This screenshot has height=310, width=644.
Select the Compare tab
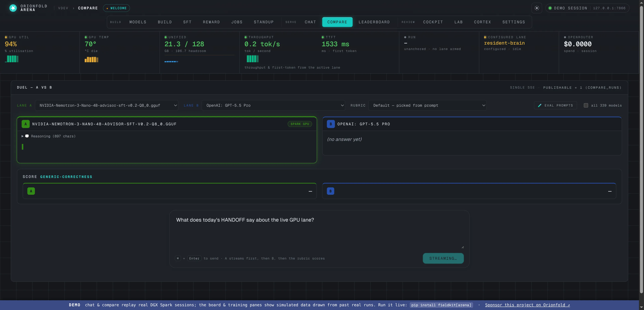337,22
